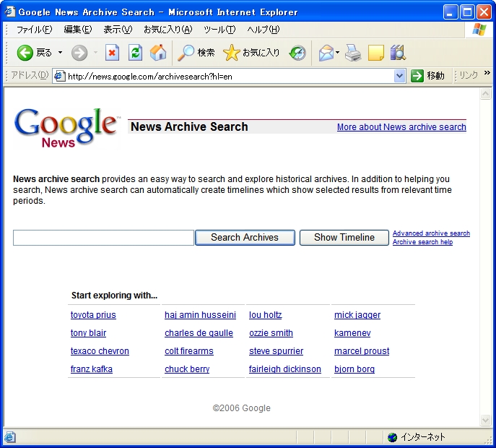Click the Research books icon
The image size is (496, 448).
[x=398, y=53]
